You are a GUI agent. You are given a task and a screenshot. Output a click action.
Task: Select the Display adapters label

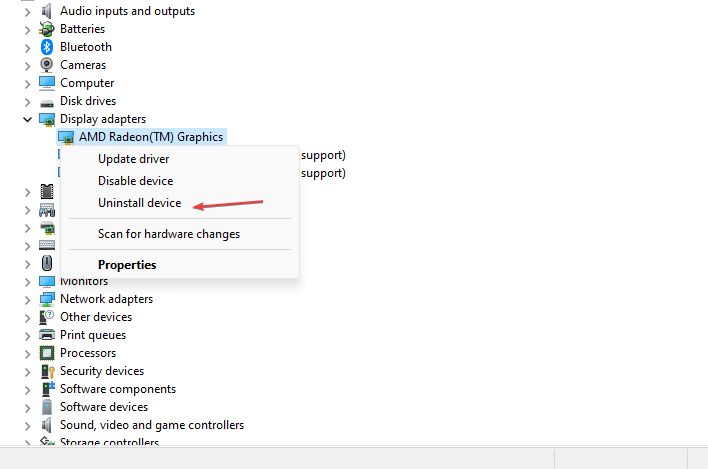103,119
